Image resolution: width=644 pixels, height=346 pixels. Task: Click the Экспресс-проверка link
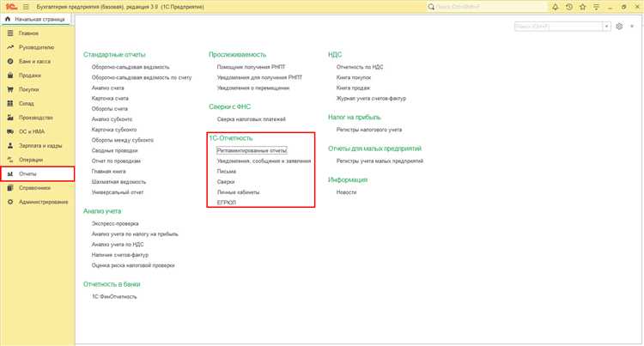[117, 222]
